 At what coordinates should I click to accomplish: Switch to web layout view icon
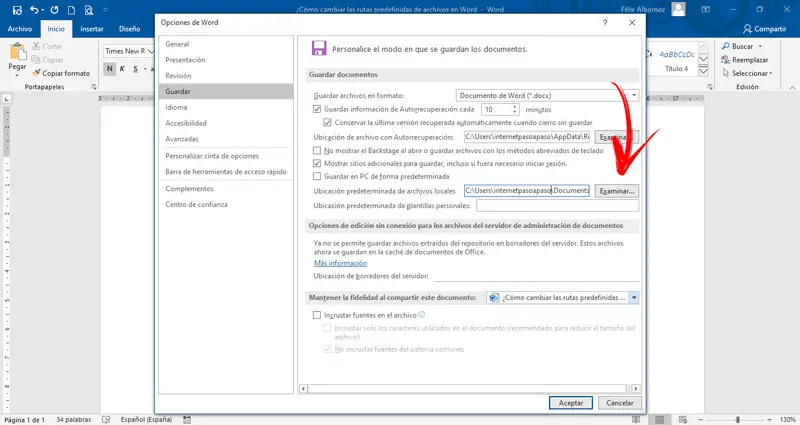[683, 419]
